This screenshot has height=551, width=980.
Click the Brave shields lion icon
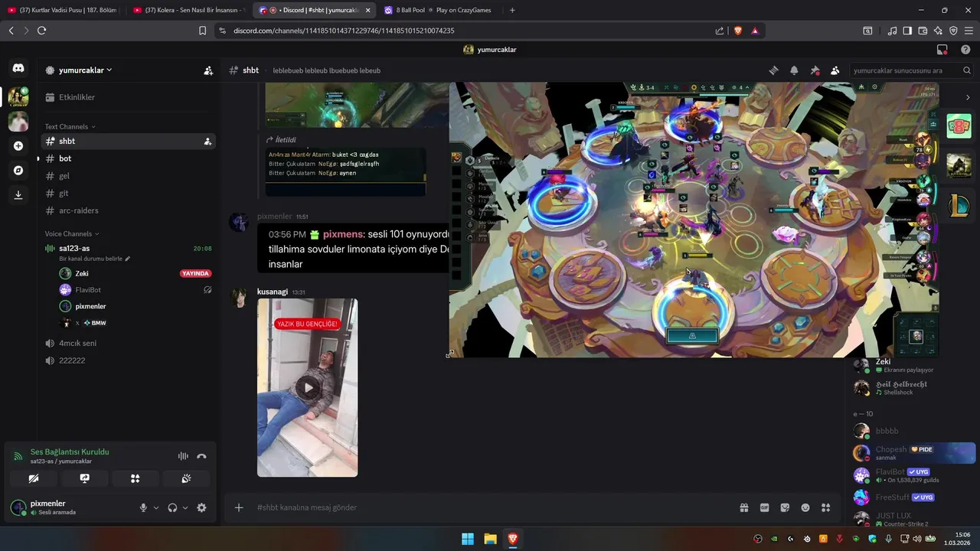point(738,31)
